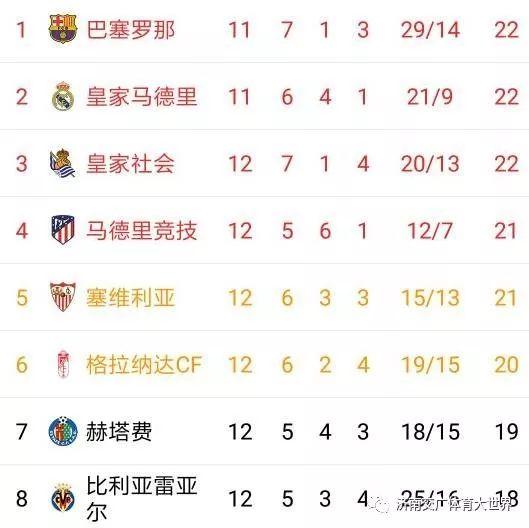Image resolution: width=529 pixels, height=528 pixels.
Task: Open the 格拉纳达CF team page
Action: [x=144, y=365]
